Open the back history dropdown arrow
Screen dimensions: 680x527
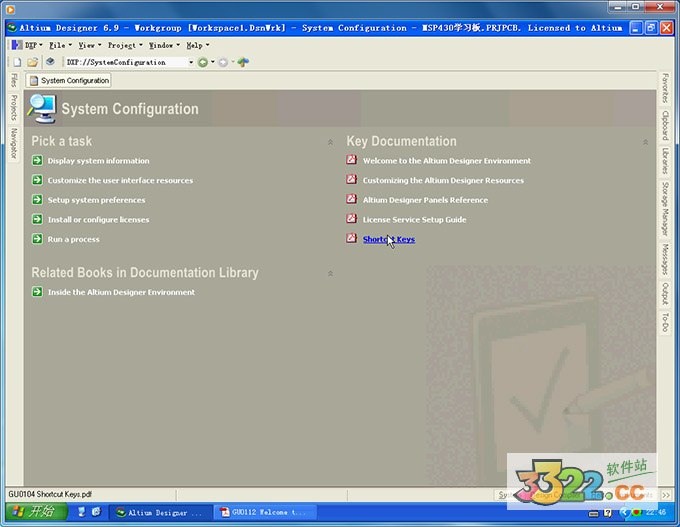coord(212,62)
